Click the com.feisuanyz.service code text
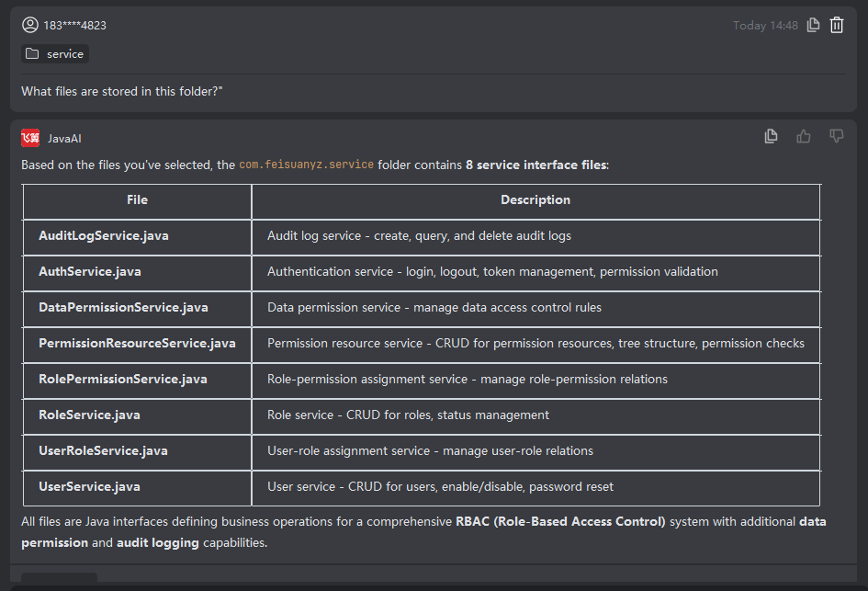 (306, 165)
